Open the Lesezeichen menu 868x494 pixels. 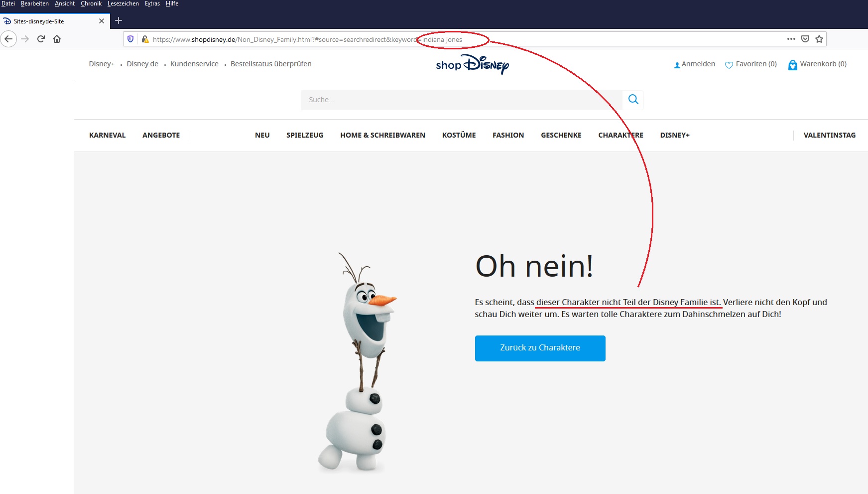point(123,3)
